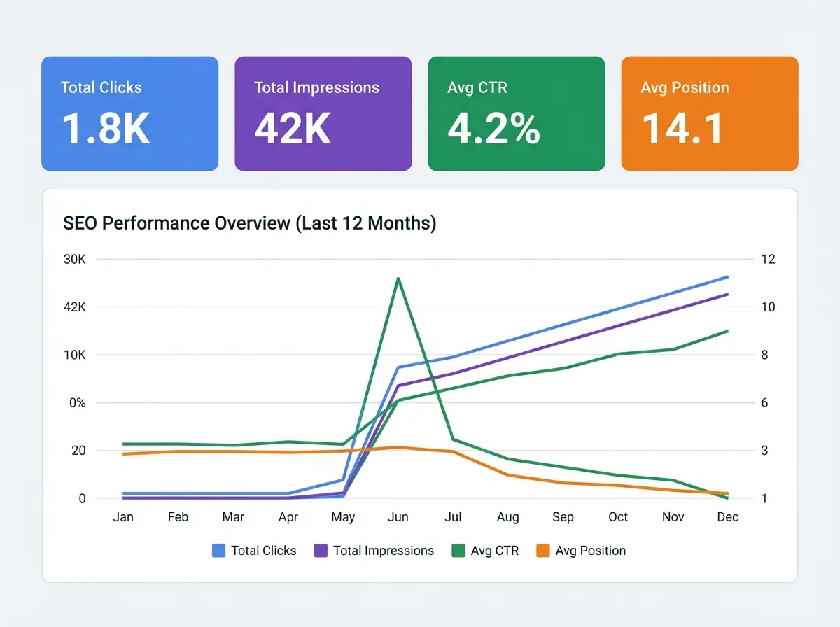Click the blue line's endpoint at December
Screen dimensions: 840x627
point(727,277)
